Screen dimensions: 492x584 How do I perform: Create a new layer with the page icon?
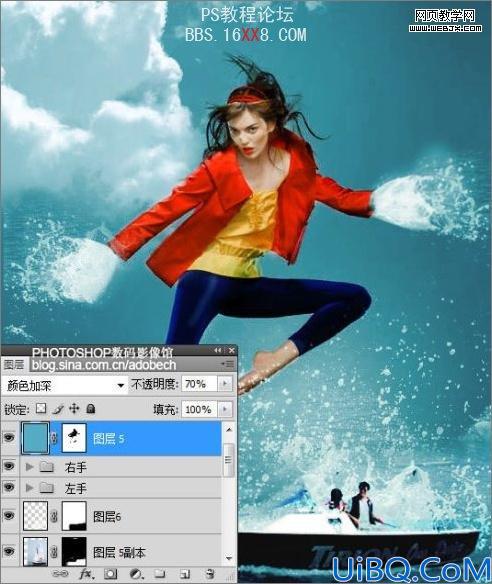185,574
